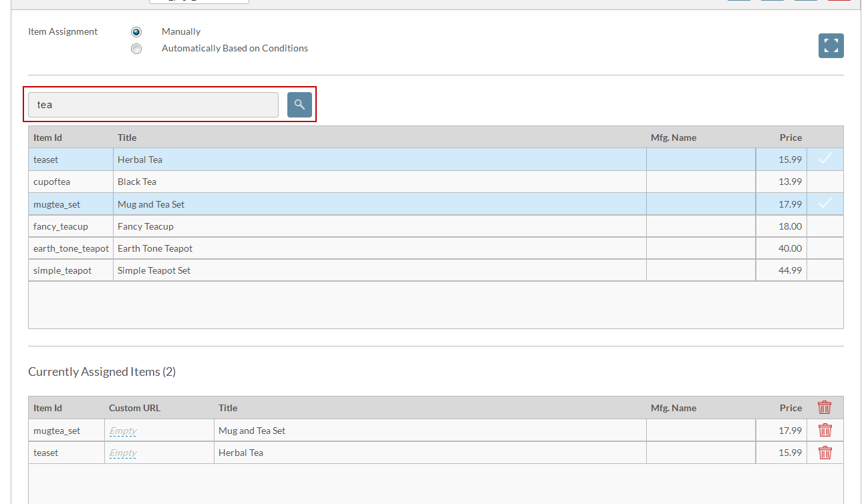Focus the search field containing tea
868x504 pixels.
click(x=153, y=105)
